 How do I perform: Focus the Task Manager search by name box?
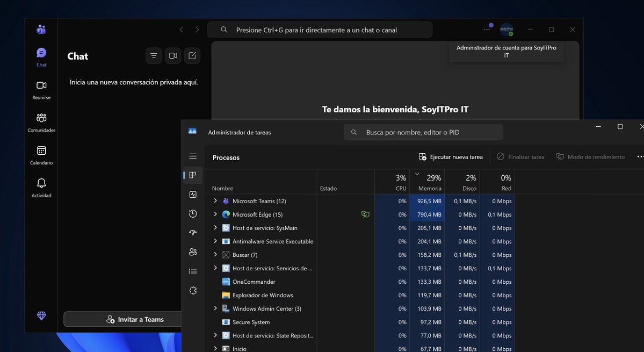click(x=423, y=132)
